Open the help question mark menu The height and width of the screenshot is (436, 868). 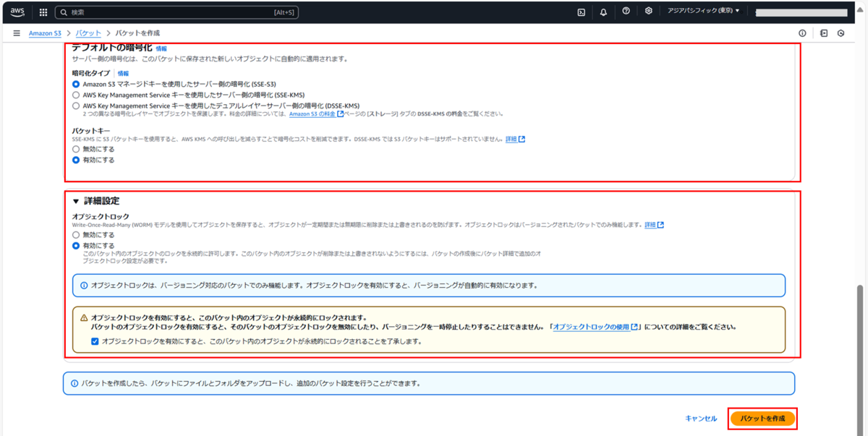[626, 12]
